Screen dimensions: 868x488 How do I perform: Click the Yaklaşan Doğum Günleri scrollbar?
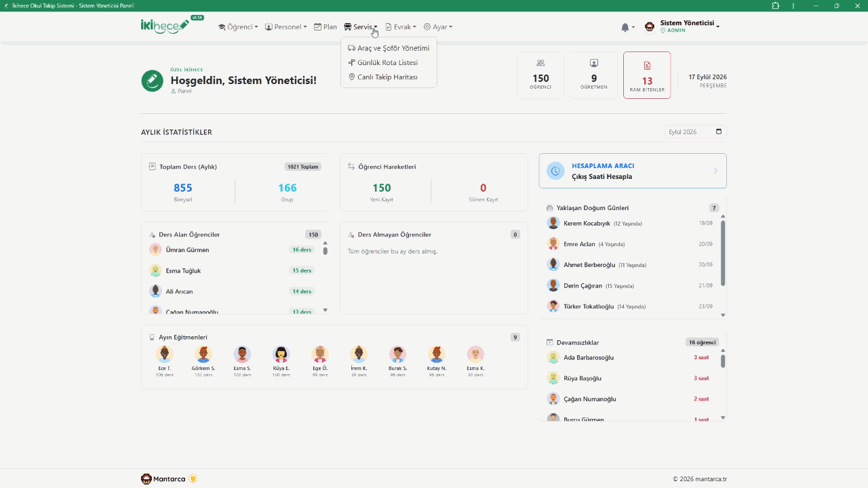click(x=723, y=253)
